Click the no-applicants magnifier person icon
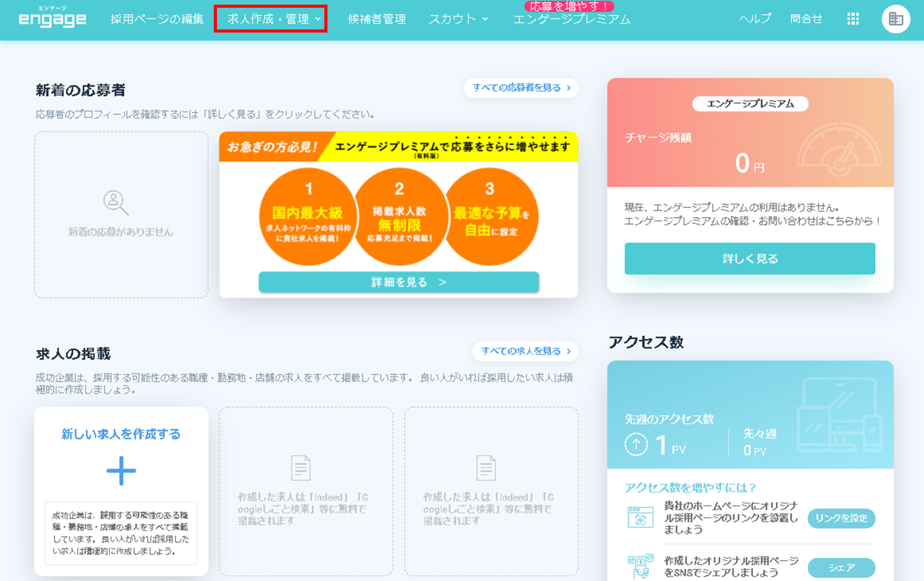 point(116,203)
